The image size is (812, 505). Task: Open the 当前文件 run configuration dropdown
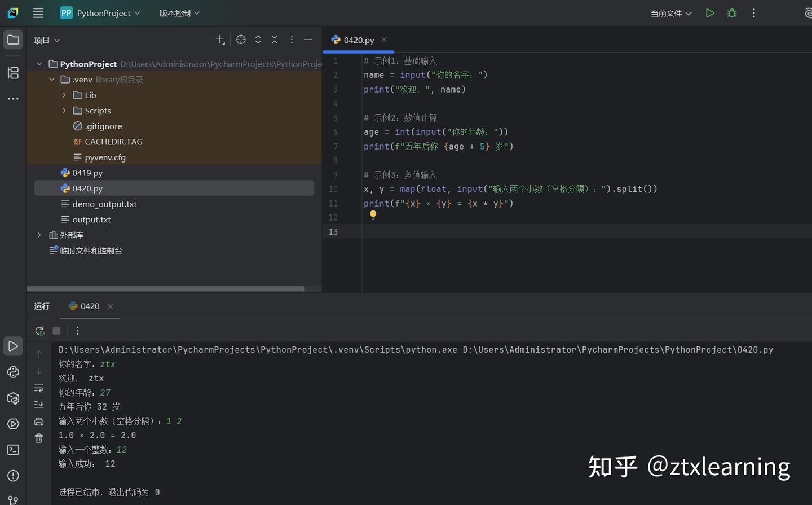coord(671,12)
